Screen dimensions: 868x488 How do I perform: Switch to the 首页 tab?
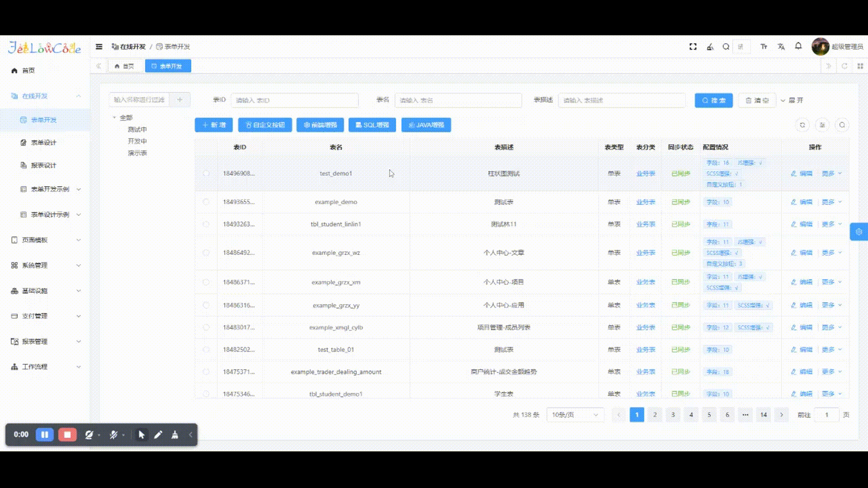pos(124,66)
